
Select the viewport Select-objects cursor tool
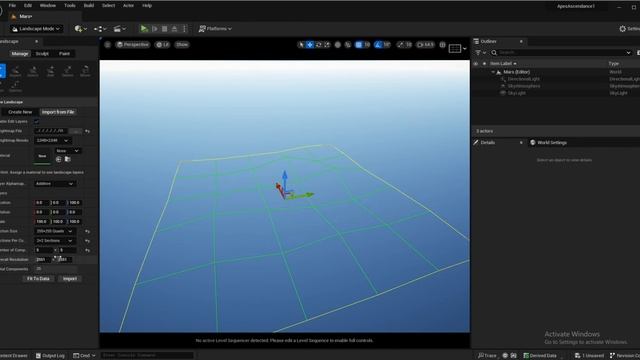pos(301,44)
